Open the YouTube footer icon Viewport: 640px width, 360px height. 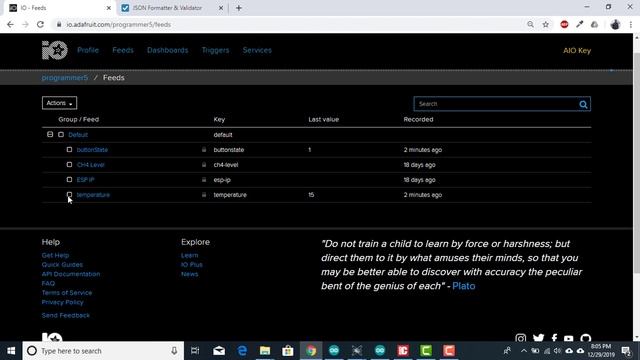click(x=569, y=339)
